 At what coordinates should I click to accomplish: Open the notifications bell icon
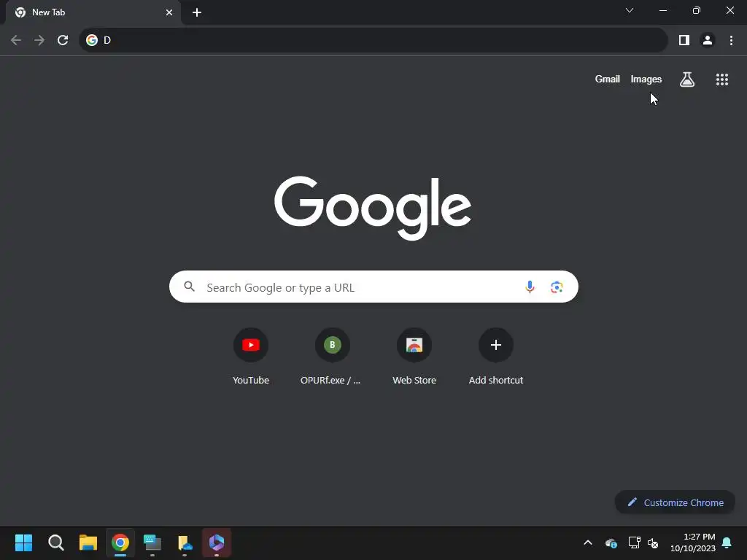[727, 542]
